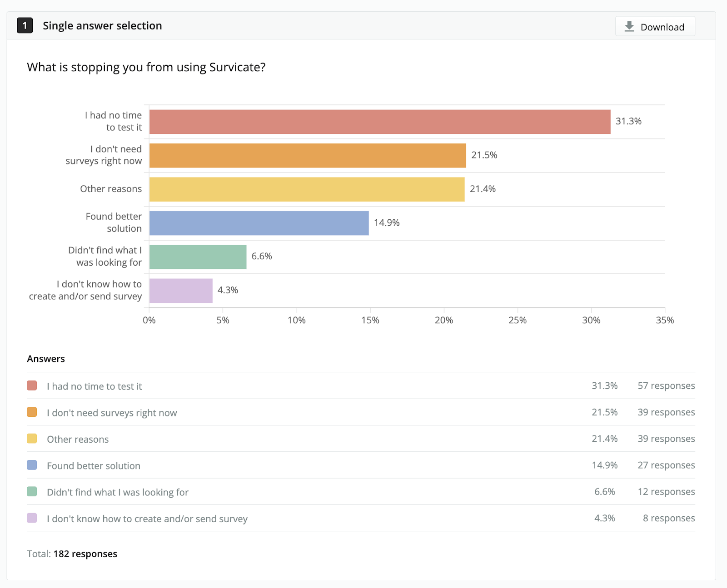Click the Download button
Image resolution: width=727 pixels, height=588 pixels.
[x=655, y=26]
